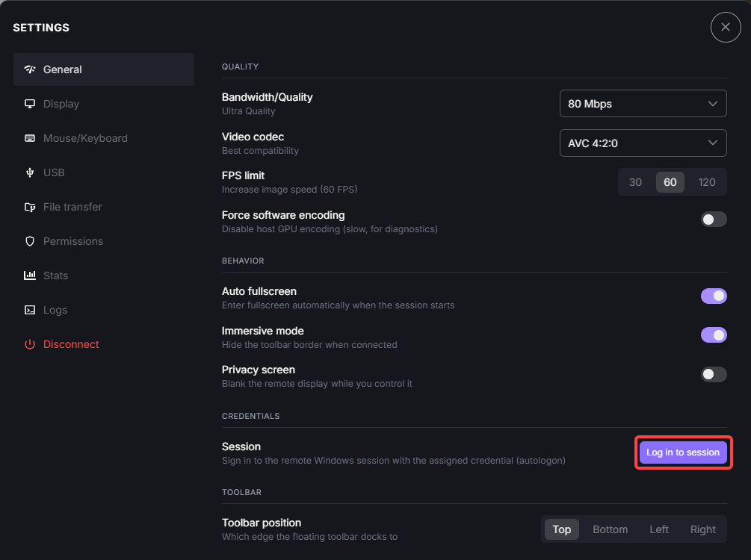
Task: Open Mouse/Keyboard via its keyboard icon
Action: click(30, 138)
